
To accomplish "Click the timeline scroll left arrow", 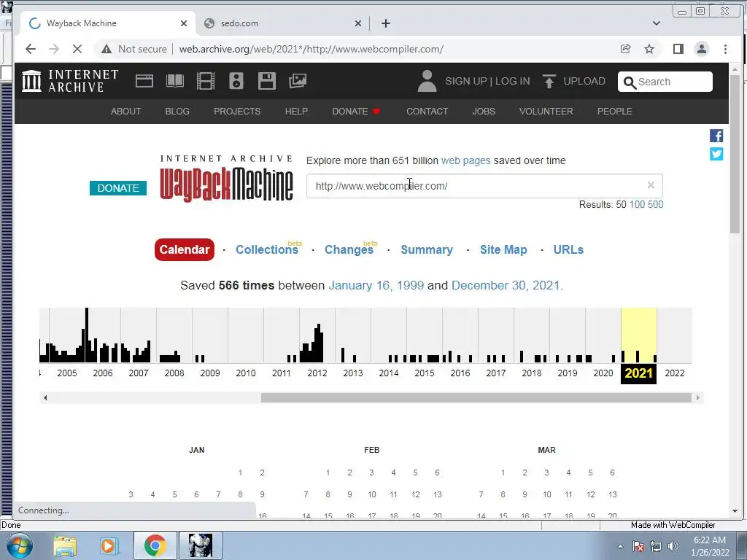I will point(44,397).
